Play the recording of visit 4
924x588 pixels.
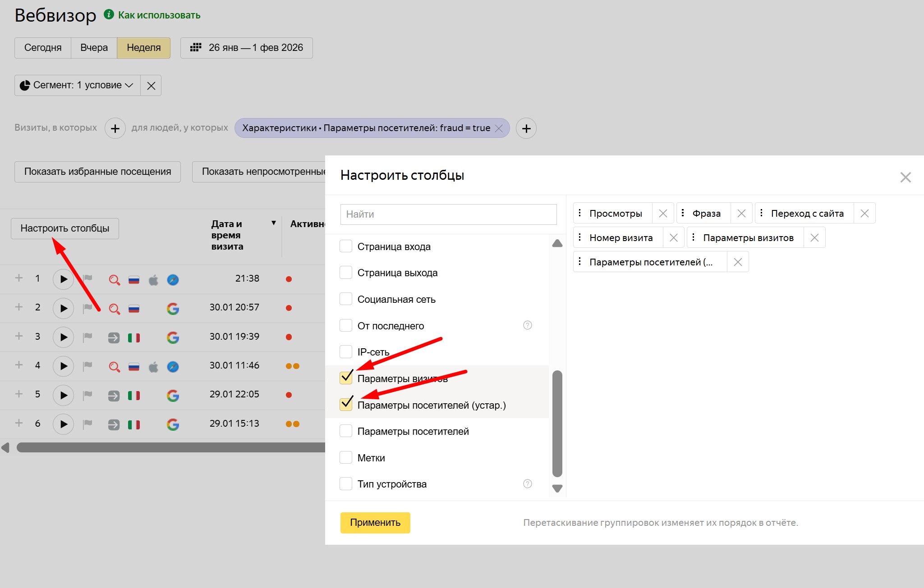click(x=64, y=366)
